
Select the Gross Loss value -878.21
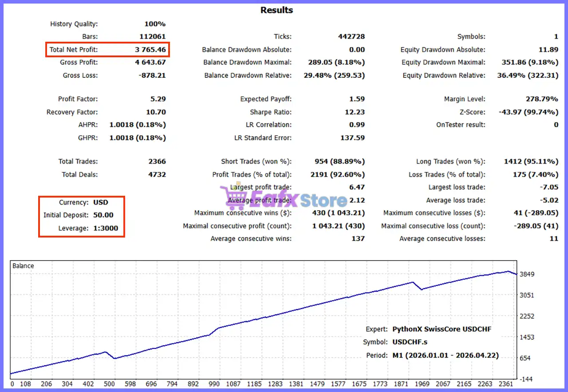(x=152, y=75)
